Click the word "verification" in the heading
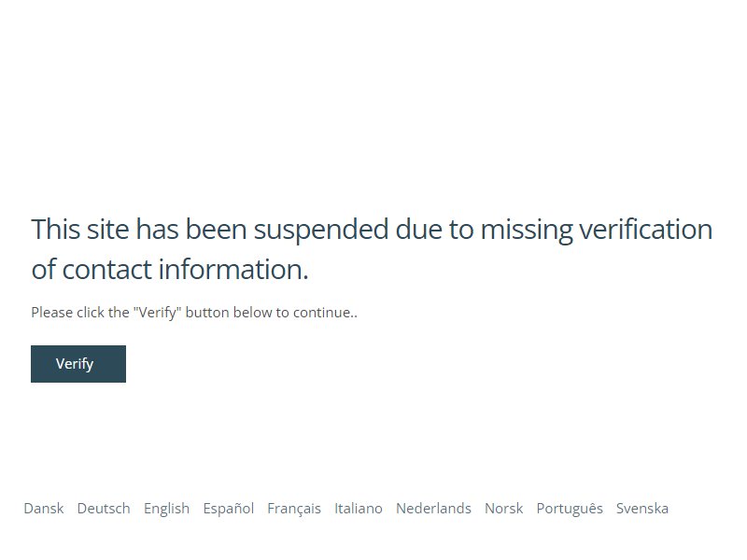The image size is (747, 560). pyautogui.click(x=646, y=229)
